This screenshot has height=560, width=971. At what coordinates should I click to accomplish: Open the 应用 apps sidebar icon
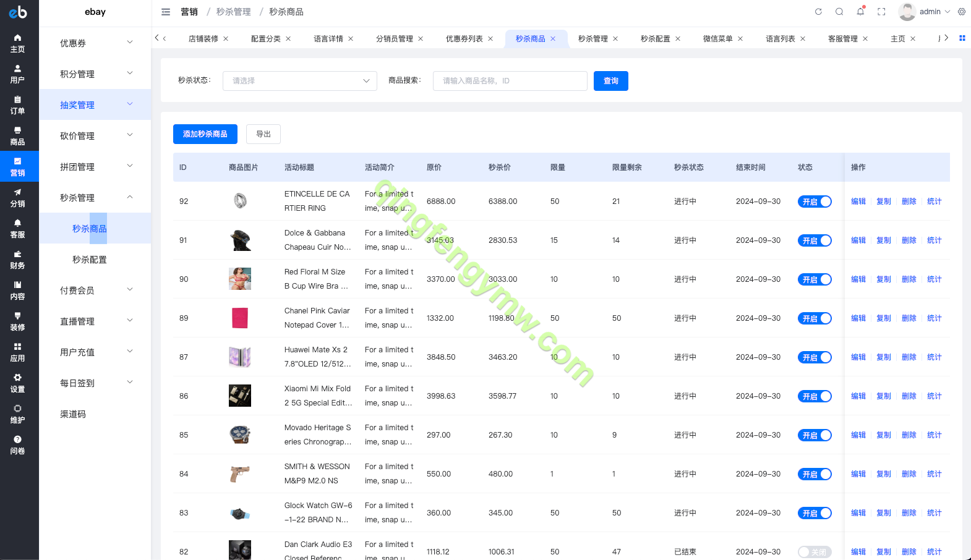pos(18,352)
